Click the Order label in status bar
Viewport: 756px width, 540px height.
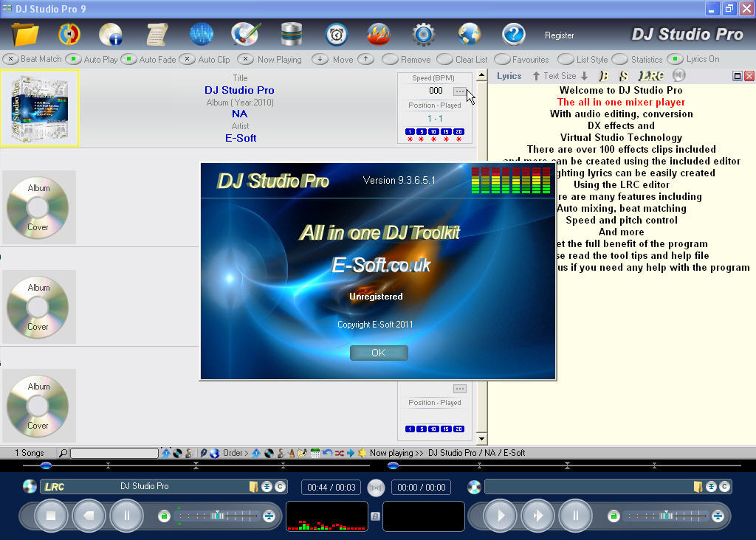point(235,453)
